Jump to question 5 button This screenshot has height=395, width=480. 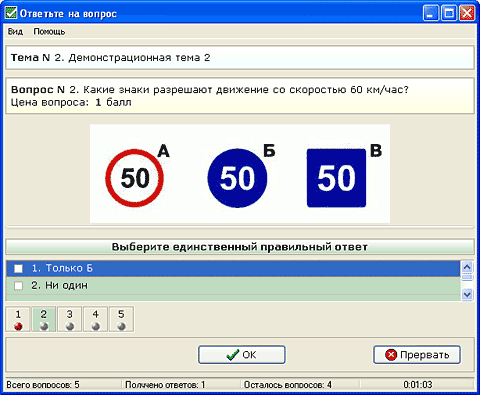point(121,319)
